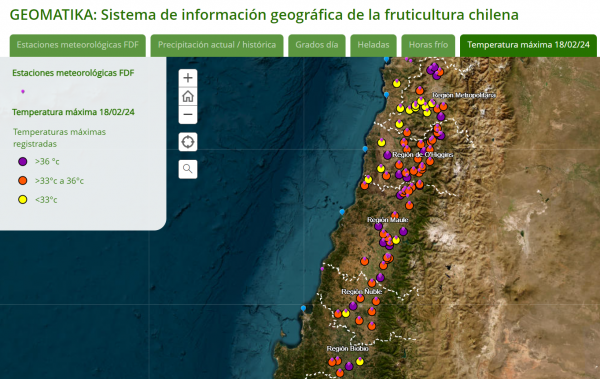The width and height of the screenshot is (600, 379).
Task: Open the Heladas tab
Action: click(x=373, y=45)
